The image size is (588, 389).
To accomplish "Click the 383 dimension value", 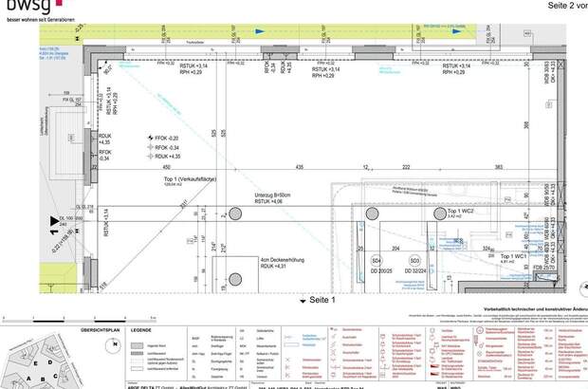I will point(499,167).
